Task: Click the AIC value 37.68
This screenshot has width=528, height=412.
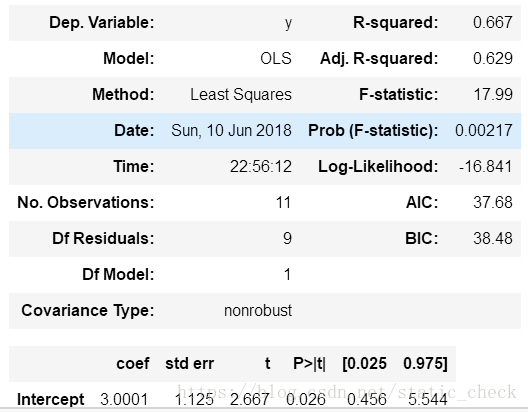Action: click(493, 203)
